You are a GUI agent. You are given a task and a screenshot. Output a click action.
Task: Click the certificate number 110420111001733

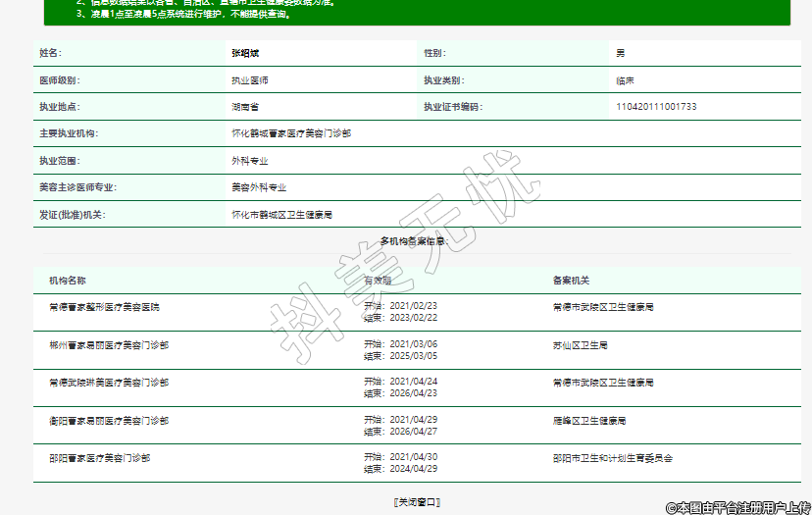click(656, 106)
